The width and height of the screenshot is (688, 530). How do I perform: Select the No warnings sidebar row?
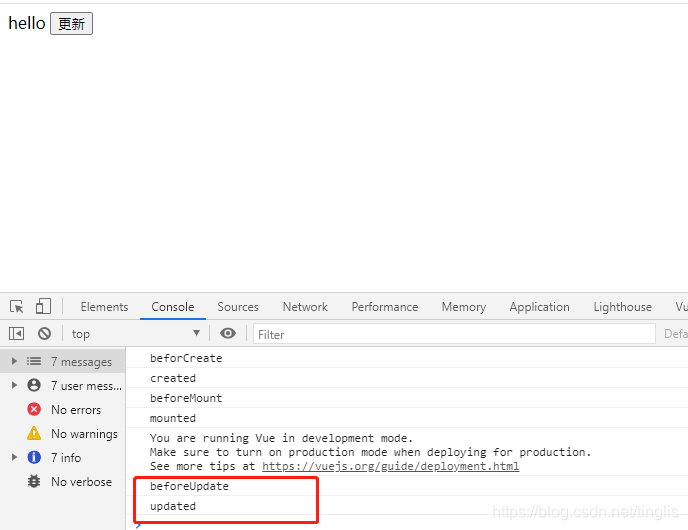(63, 433)
